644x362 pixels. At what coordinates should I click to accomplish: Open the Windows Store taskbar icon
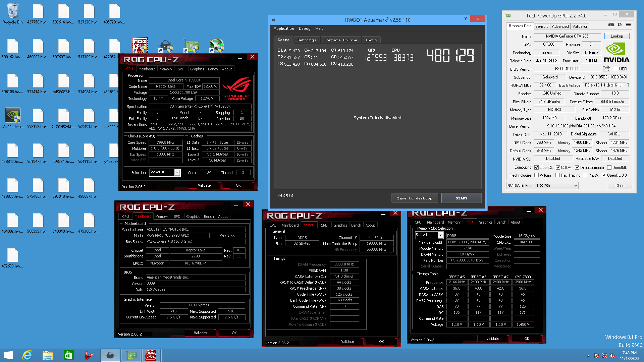(68, 355)
